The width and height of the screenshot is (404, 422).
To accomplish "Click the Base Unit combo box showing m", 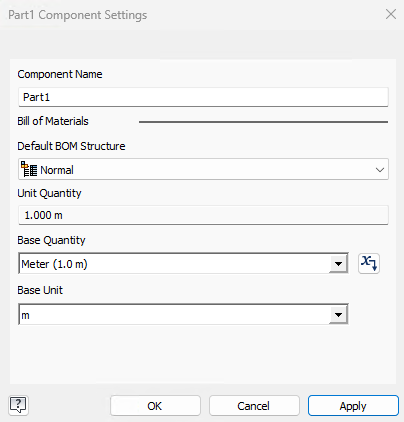I will [x=183, y=314].
